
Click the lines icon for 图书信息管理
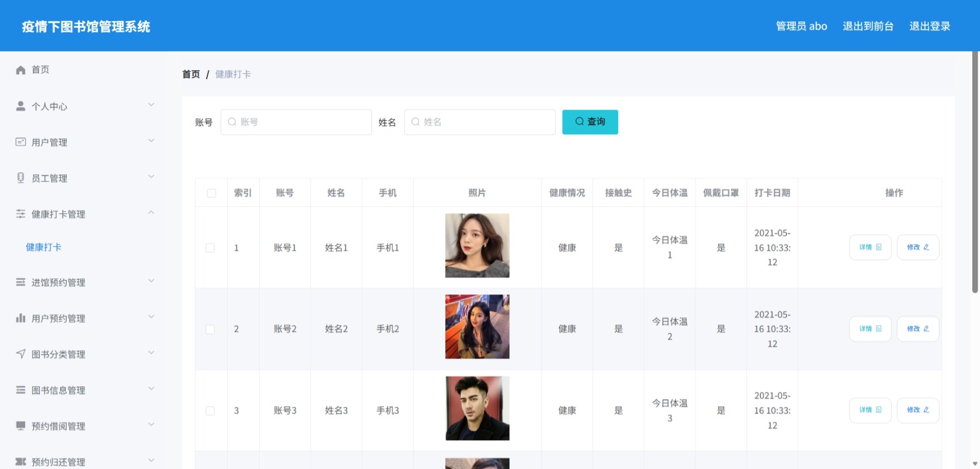pos(21,390)
